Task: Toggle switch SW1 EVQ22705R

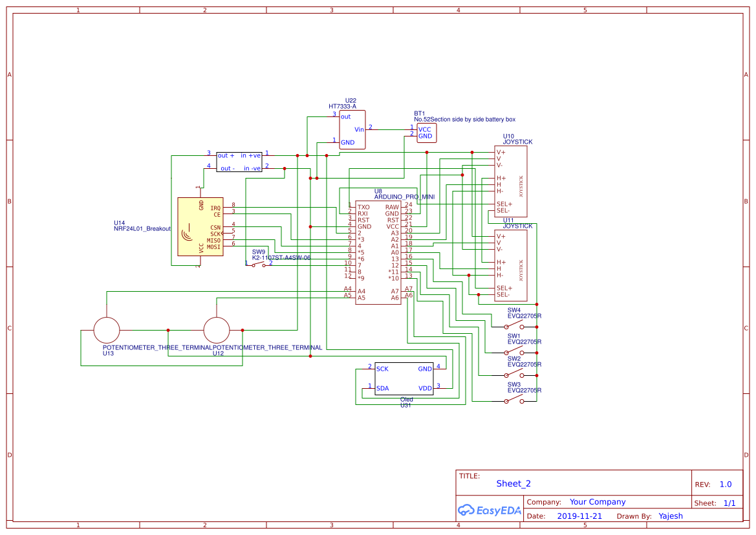Action: 514,351
